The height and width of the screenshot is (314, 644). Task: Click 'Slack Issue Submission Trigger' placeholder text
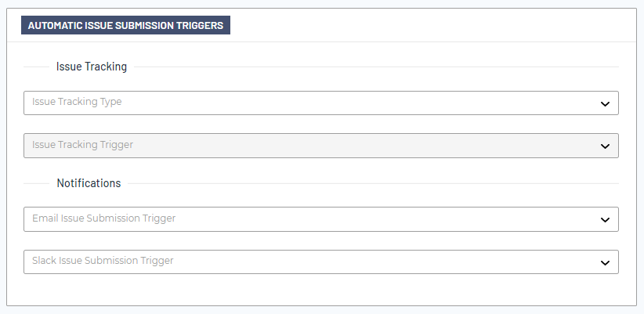coord(103,261)
